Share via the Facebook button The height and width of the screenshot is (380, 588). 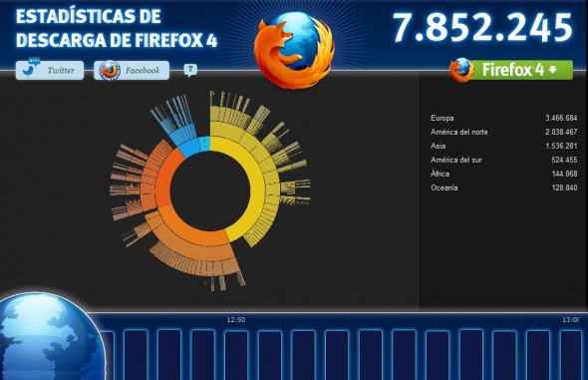tap(132, 70)
